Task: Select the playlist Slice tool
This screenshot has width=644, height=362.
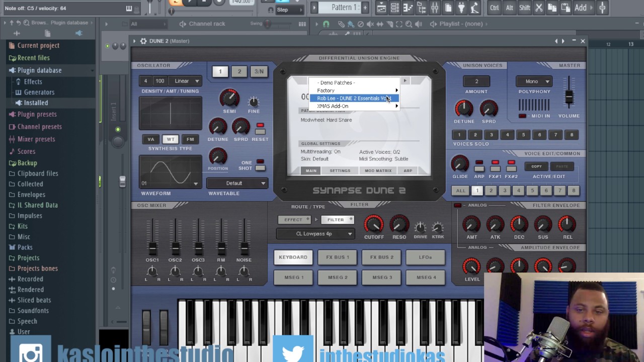Action: tap(389, 24)
